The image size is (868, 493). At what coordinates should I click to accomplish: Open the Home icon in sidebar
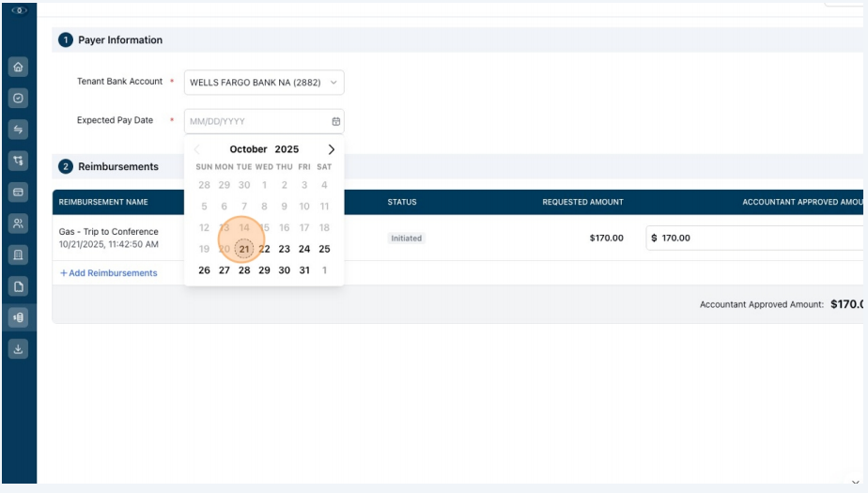point(18,67)
